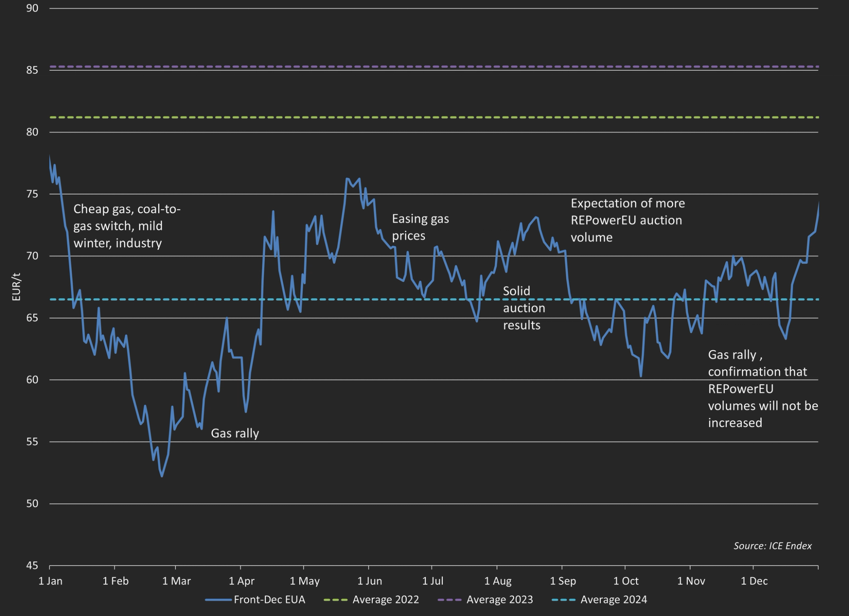Click the '60' y-axis value
Viewport: 849px width, 616px height.
point(32,380)
